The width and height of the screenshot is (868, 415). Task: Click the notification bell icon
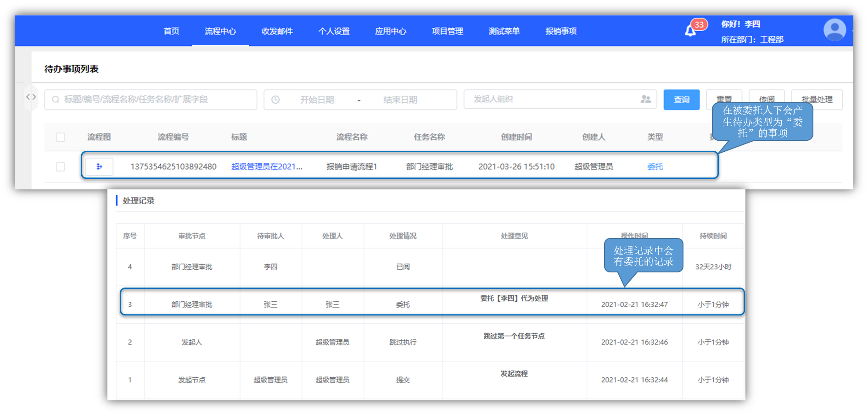tap(690, 31)
